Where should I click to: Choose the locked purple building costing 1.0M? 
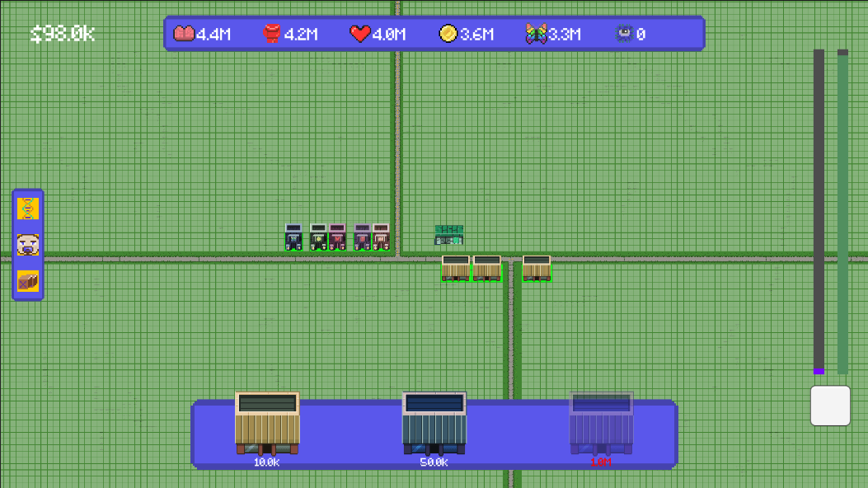pos(601,423)
